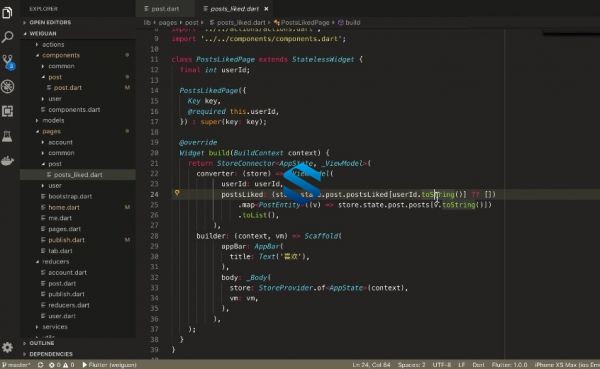Open the Debug view icon
The width and height of the screenshot is (600, 369).
8,87
